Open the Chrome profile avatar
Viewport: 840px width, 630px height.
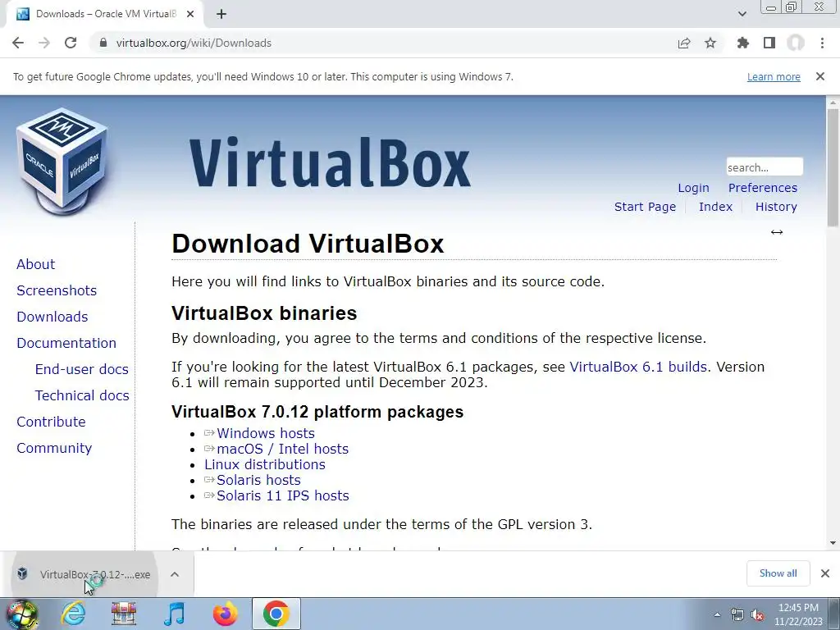click(x=796, y=43)
